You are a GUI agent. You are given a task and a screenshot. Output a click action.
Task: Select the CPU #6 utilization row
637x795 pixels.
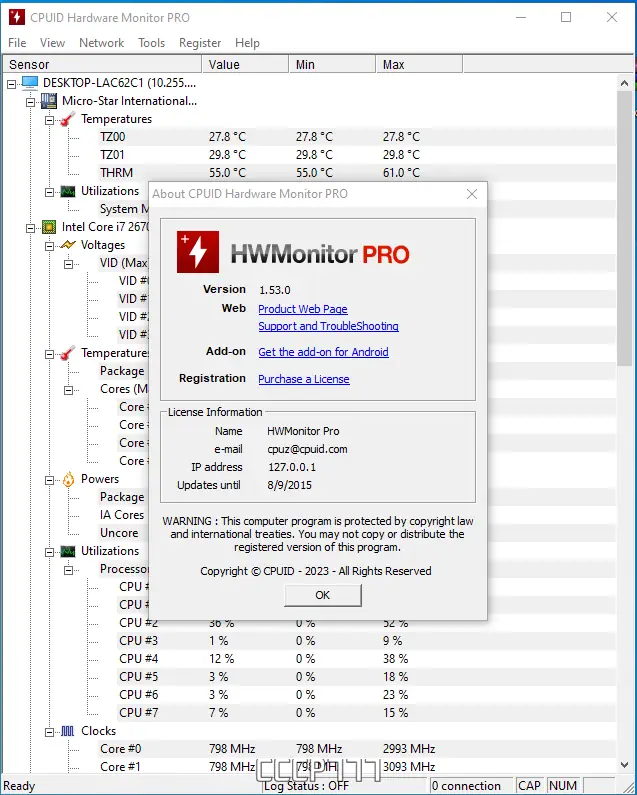coord(366,695)
